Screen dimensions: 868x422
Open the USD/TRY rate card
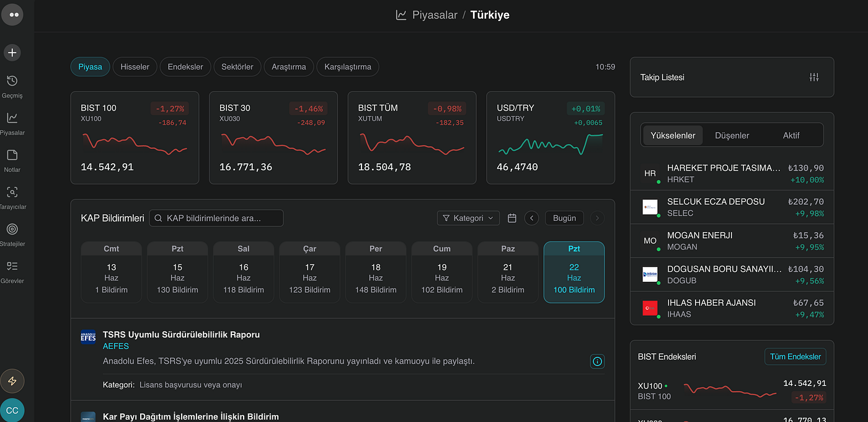[x=551, y=138]
